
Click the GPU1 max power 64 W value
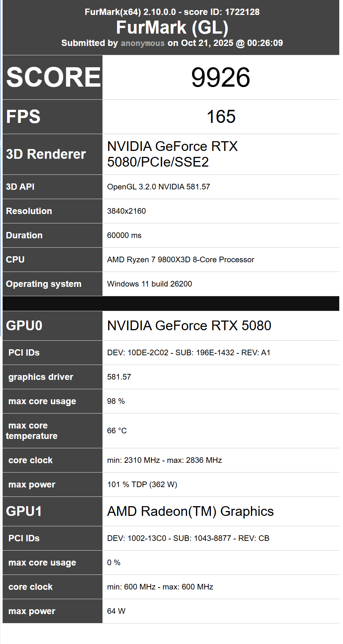116,611
